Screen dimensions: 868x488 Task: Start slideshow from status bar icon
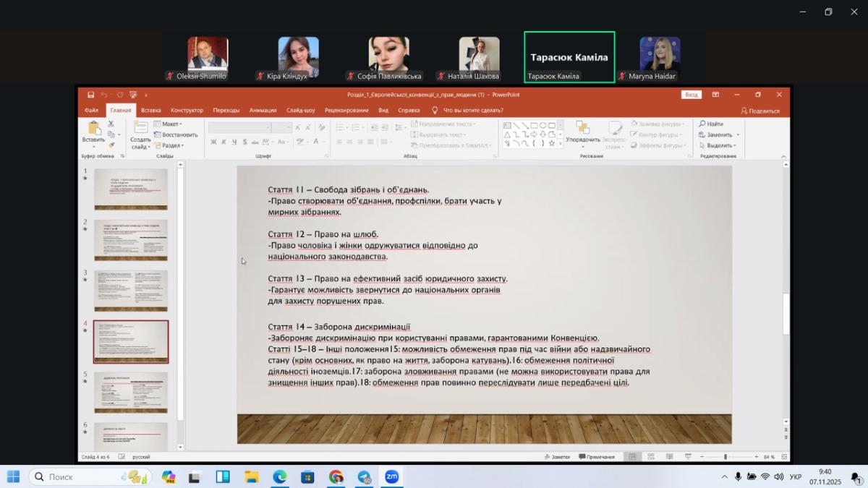pos(688,457)
